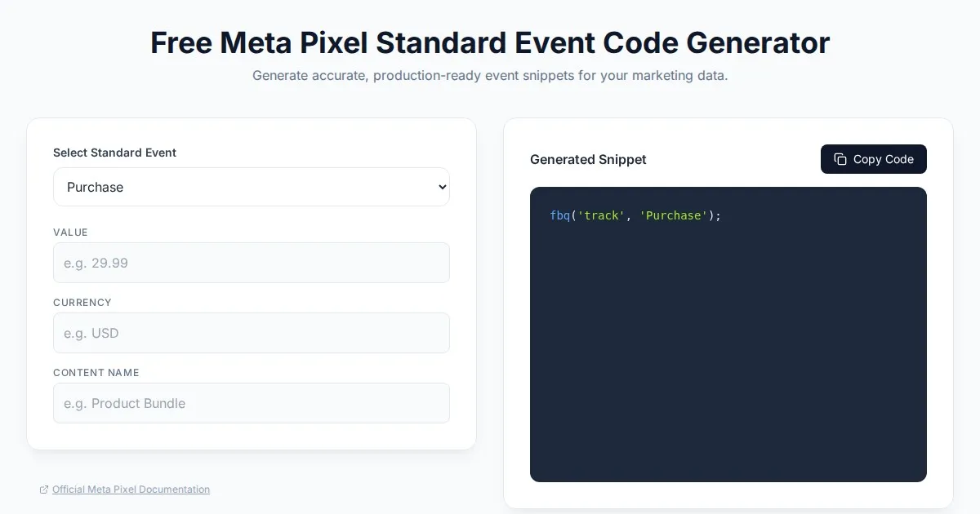Click the external link icon beside documentation

(44, 490)
